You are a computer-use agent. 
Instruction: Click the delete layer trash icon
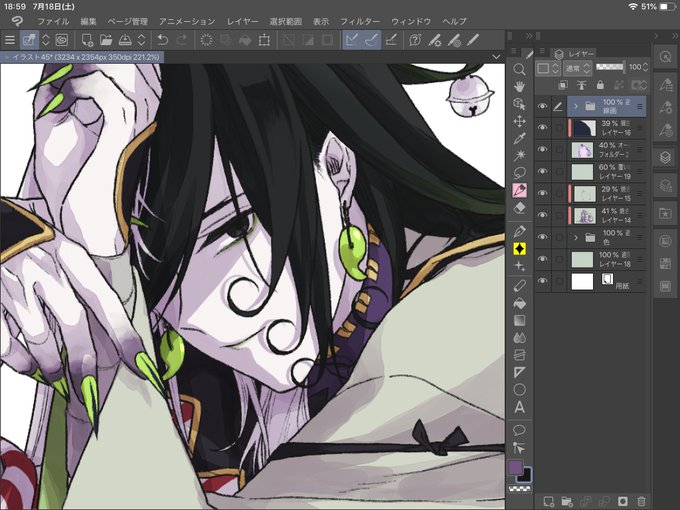[641, 501]
